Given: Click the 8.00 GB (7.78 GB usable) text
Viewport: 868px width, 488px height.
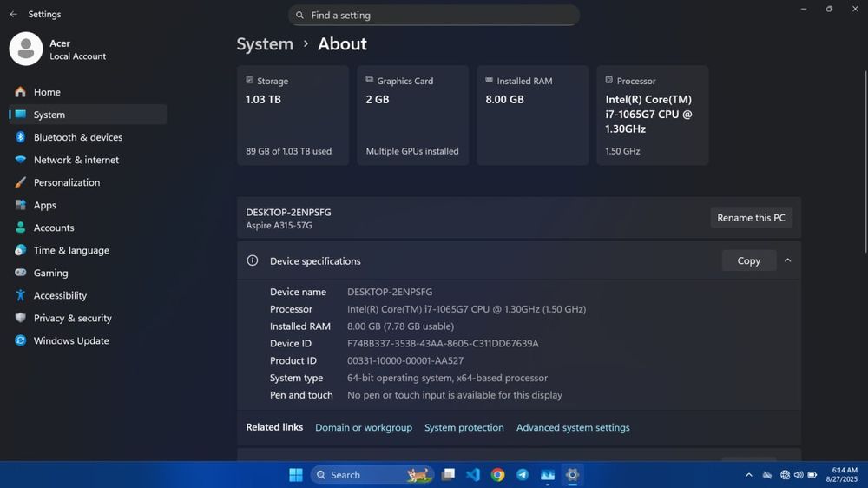Looking at the screenshot, I should [x=400, y=326].
